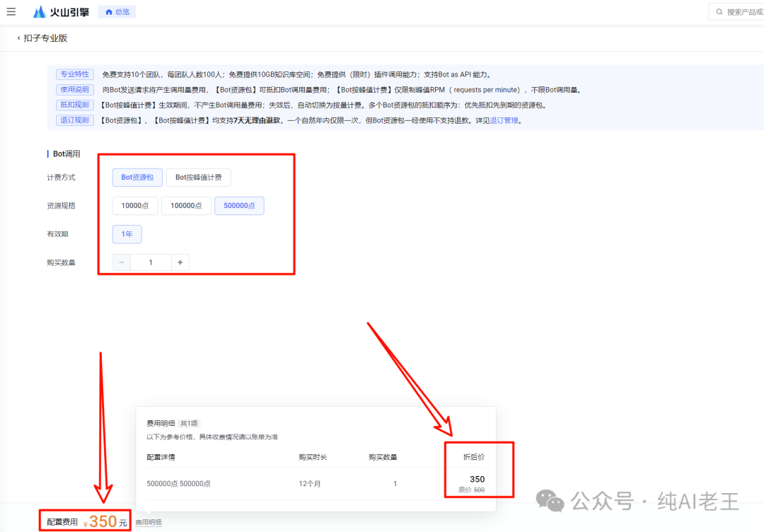This screenshot has height=532, width=764.
Task: Select Bot按峰值计费 billing method
Action: point(198,178)
